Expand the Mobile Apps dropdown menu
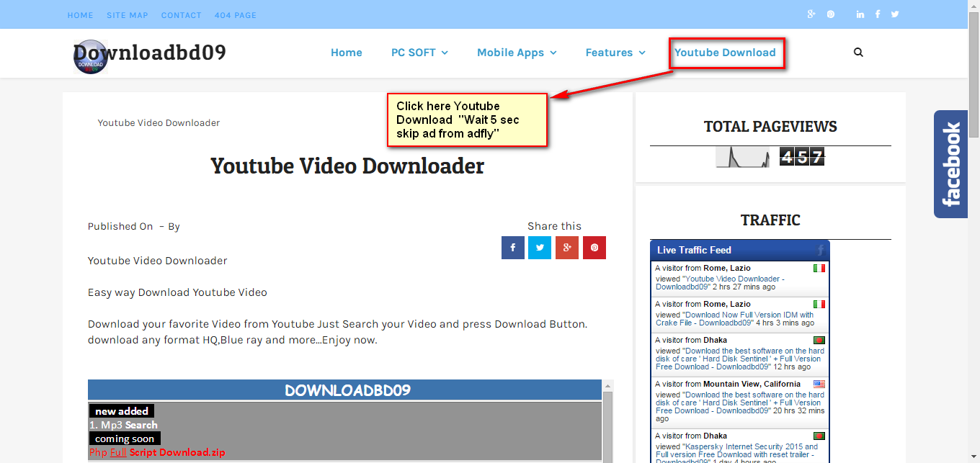The width and height of the screenshot is (980, 463). pos(517,53)
